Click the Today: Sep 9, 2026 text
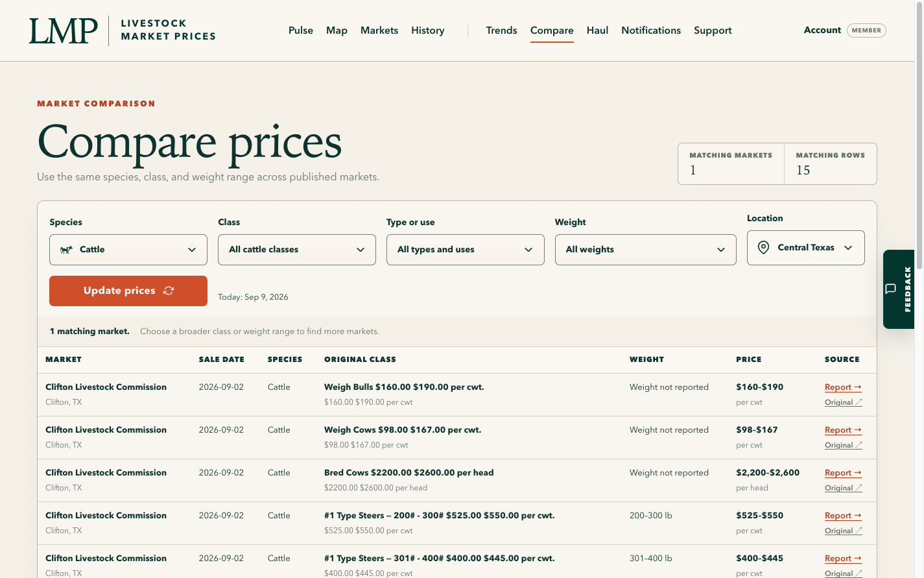This screenshot has height=578, width=924. (253, 297)
